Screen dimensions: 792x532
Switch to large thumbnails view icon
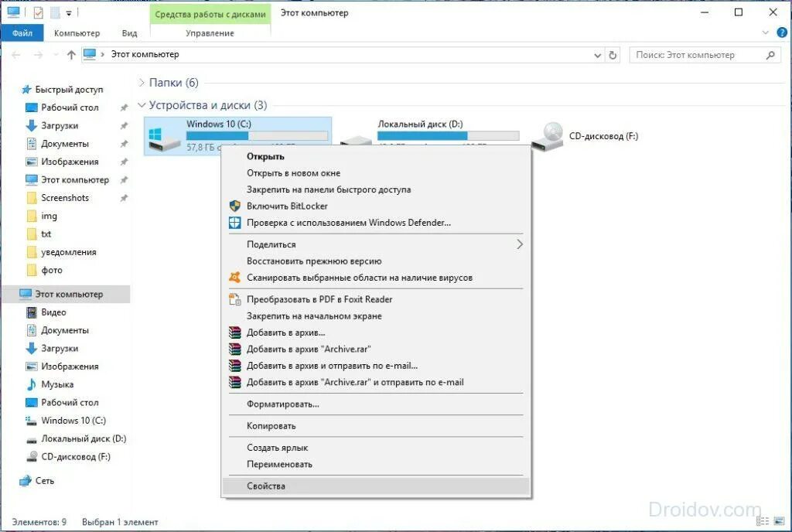tap(779, 521)
